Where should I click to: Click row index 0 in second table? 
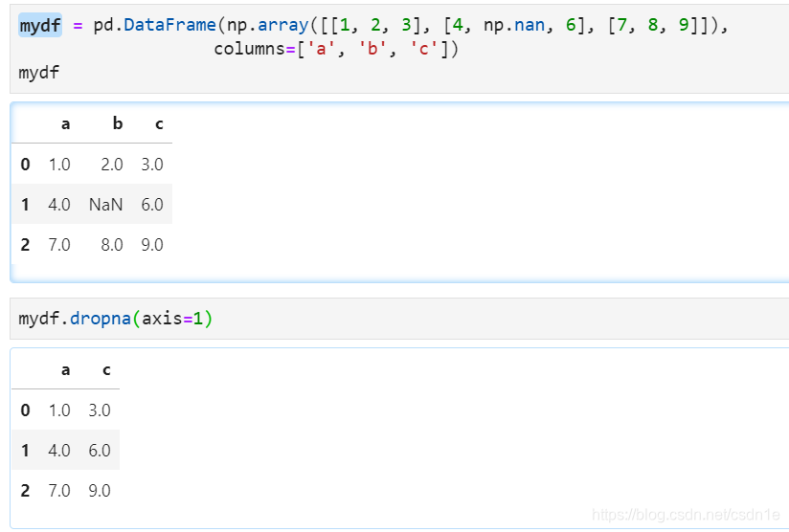coord(25,410)
